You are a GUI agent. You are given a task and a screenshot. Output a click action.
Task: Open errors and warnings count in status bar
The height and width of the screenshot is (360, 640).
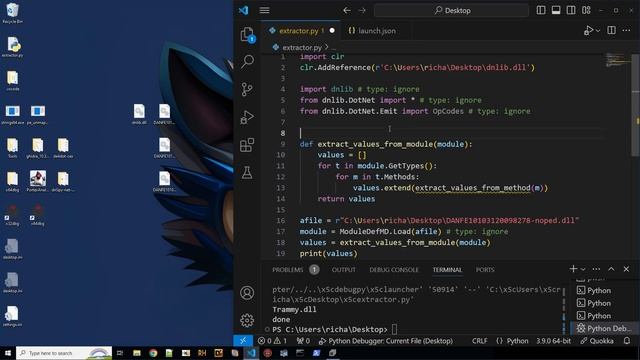tap(272, 341)
